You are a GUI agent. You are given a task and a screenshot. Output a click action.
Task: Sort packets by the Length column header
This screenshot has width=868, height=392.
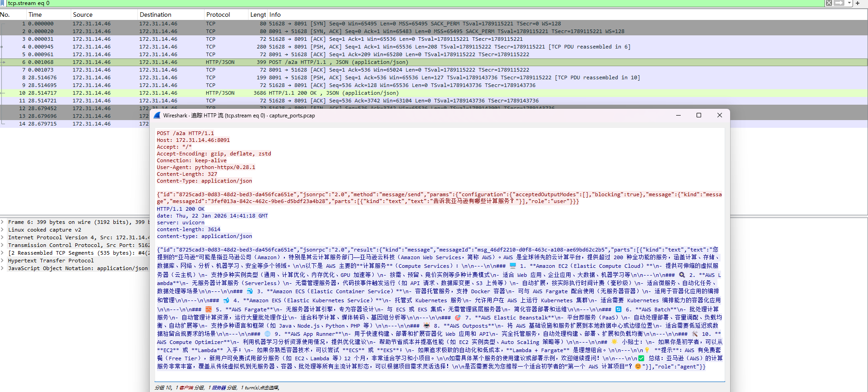coord(258,15)
